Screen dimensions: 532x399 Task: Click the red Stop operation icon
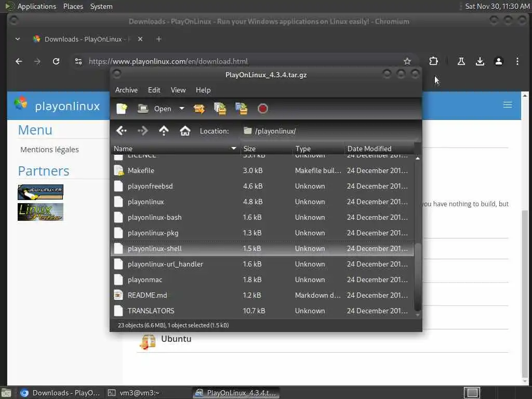262,109
